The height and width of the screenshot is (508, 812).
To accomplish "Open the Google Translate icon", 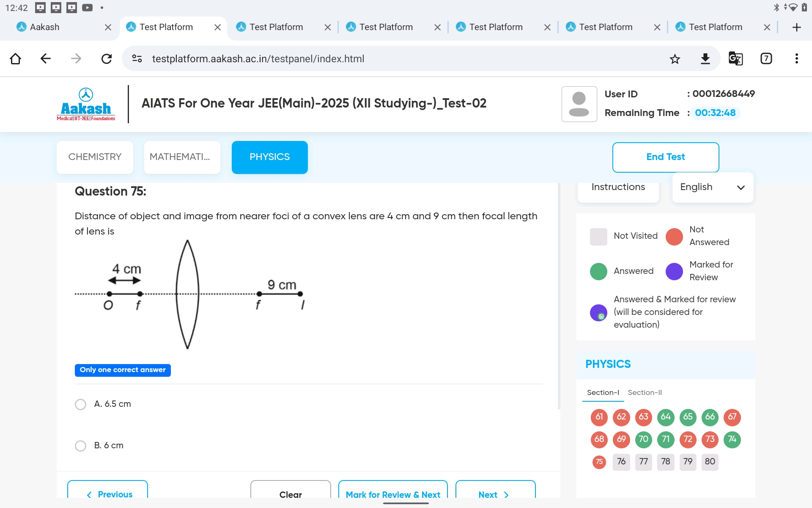I will coord(736,58).
